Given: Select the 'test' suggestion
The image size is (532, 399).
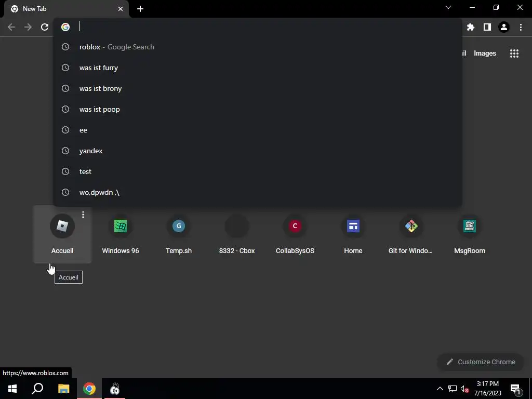Looking at the screenshot, I should click(258, 171).
